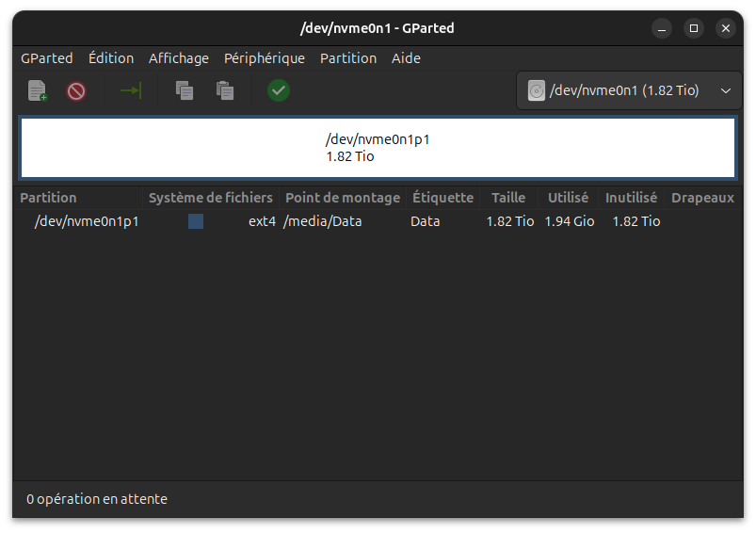Select the /dev/nvme0n1p1 row in table
756x533 pixels.
click(x=378, y=221)
